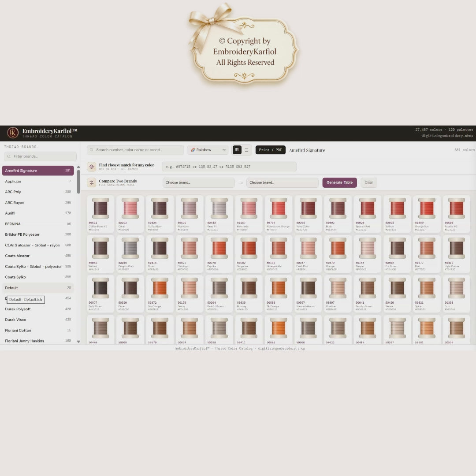Select Aurifil brand in sidebar
The image size is (476, 476).
tap(38, 213)
